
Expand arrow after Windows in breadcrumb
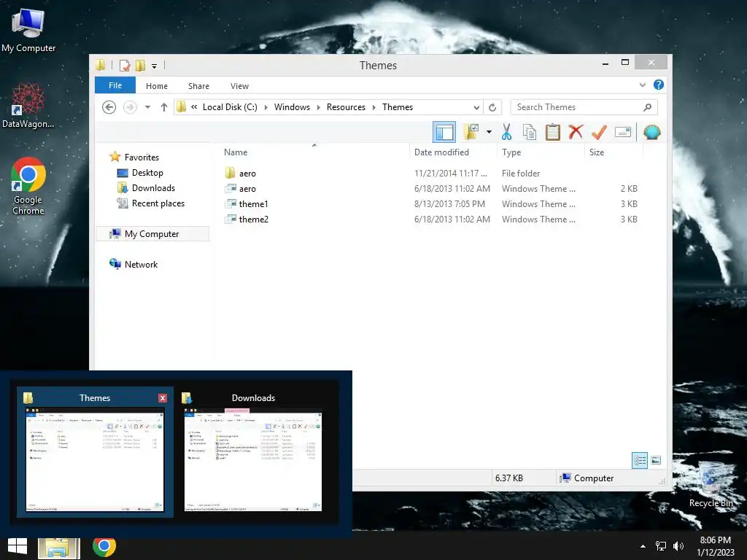(x=319, y=108)
